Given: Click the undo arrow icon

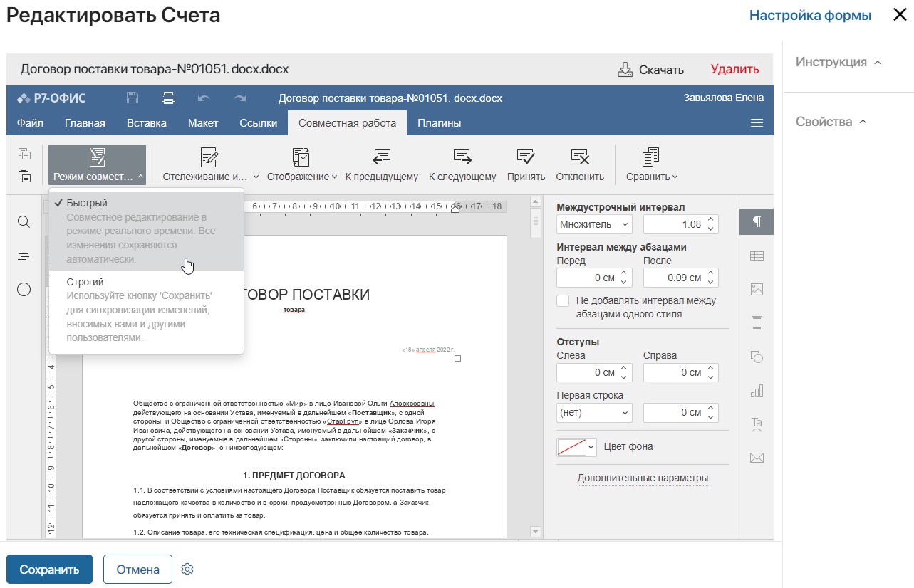Looking at the screenshot, I should pyautogui.click(x=204, y=98).
